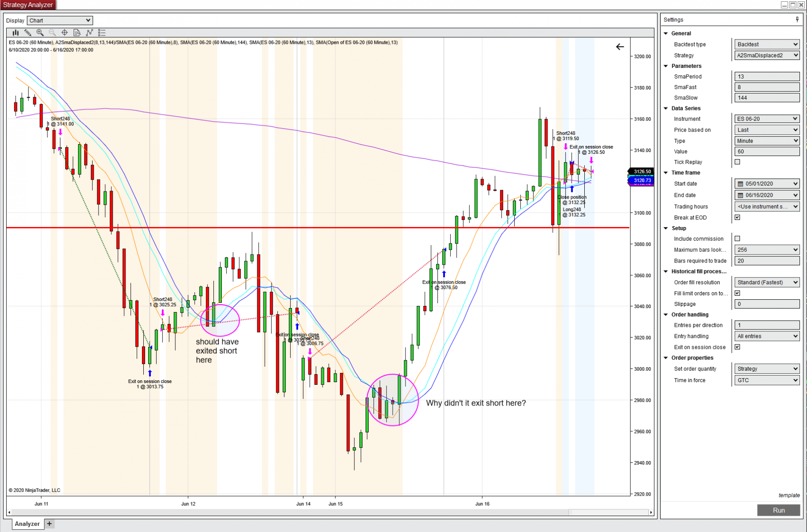Collapse the Parameters section
Screen dimensions: 807x532
[x=666, y=66]
